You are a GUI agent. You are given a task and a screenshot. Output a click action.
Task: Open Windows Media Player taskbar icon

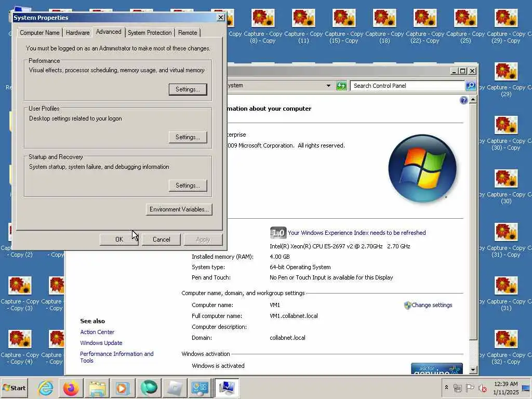[123, 388]
